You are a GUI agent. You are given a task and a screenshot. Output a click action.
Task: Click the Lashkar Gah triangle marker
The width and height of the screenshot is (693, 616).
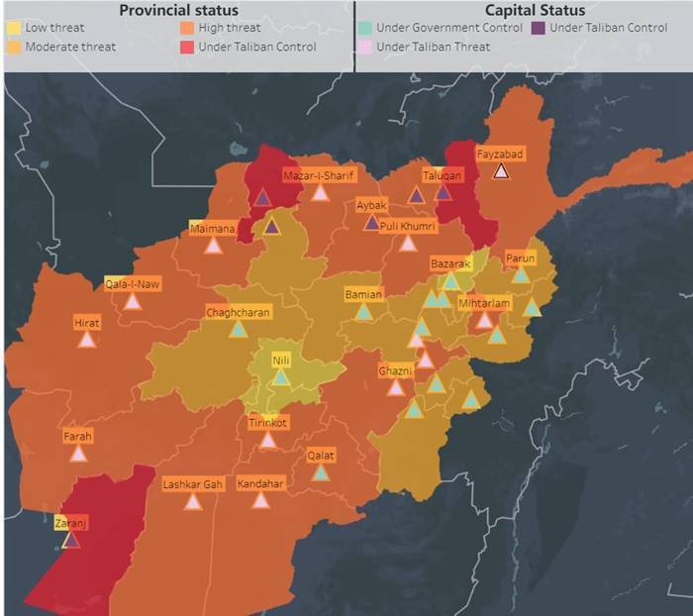pyautogui.click(x=193, y=501)
